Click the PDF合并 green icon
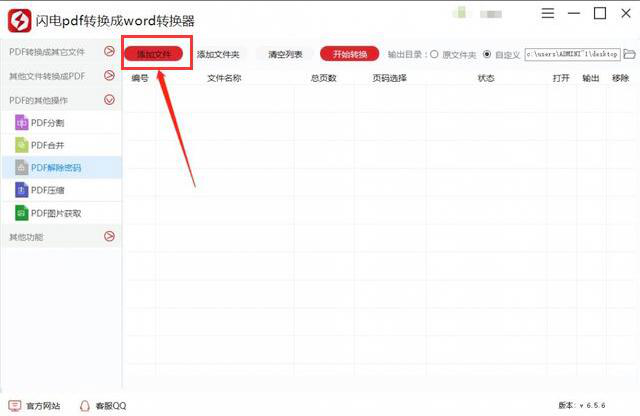The height and width of the screenshot is (416, 640). (x=22, y=145)
